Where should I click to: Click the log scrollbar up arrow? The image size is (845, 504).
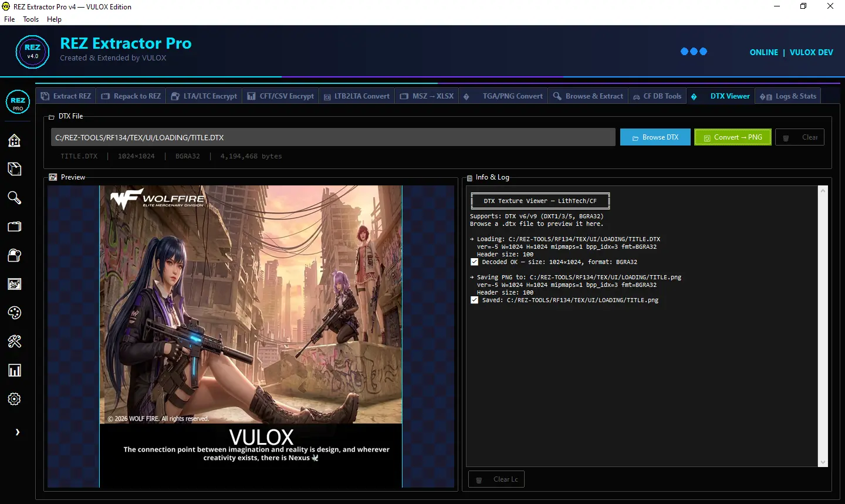pos(823,191)
